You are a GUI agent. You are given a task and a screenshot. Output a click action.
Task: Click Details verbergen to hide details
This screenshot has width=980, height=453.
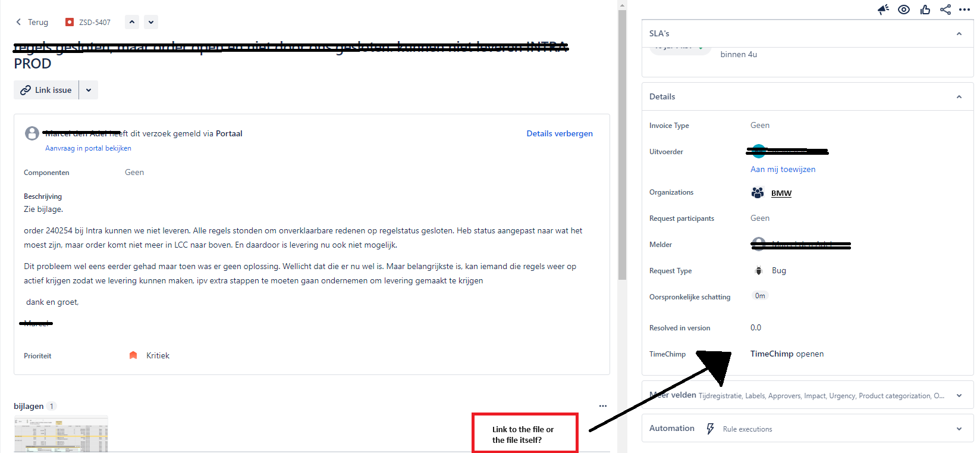tap(560, 133)
